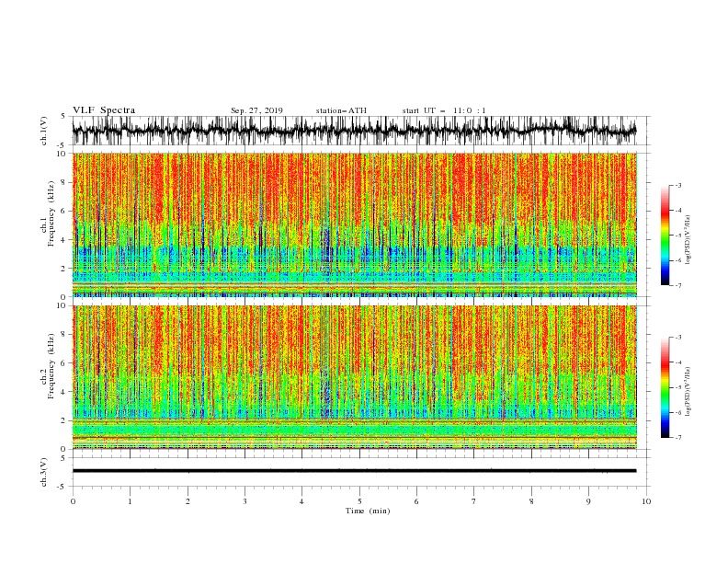This screenshot has width=728, height=563.
Task: Click the ch.2 spectrogram color bar
Action: point(665,387)
